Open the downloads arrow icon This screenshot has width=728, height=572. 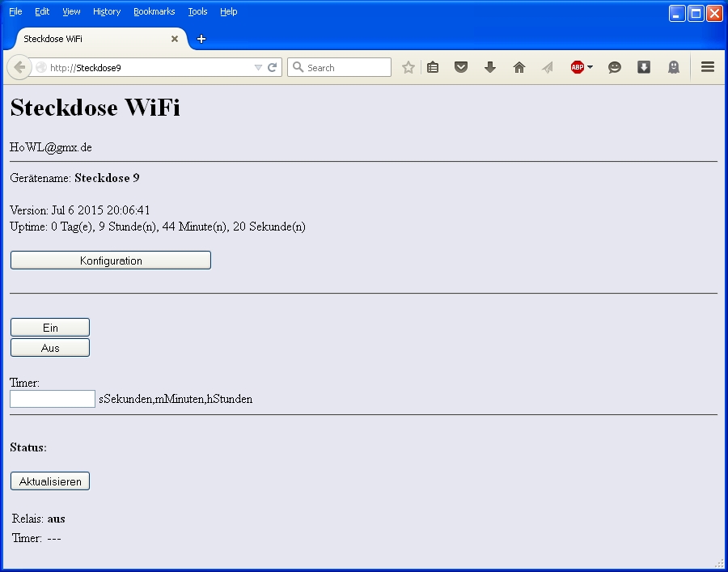(490, 68)
